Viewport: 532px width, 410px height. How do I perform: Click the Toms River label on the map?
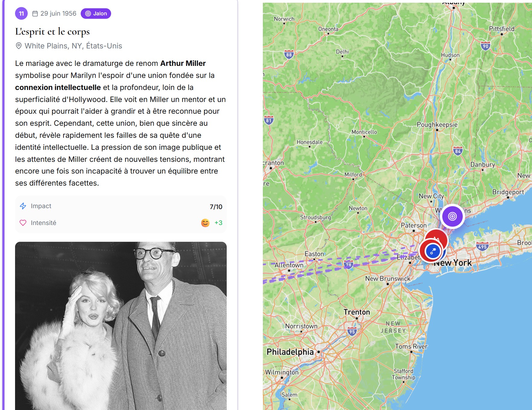click(x=411, y=346)
